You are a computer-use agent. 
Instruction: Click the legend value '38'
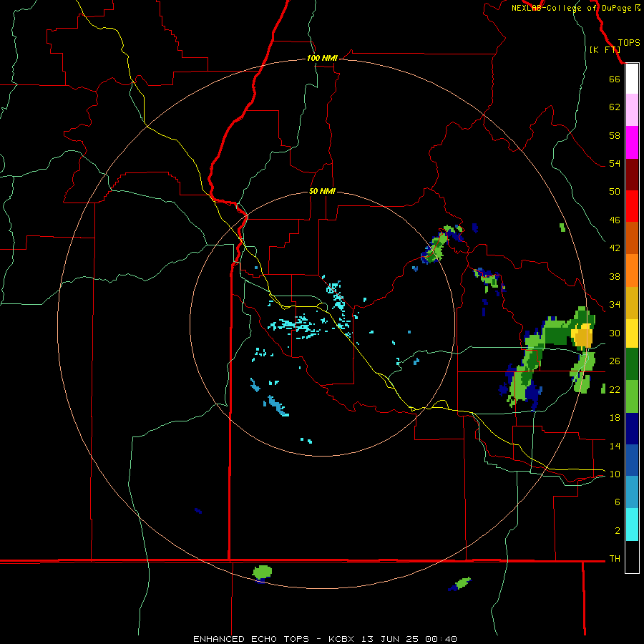pyautogui.click(x=615, y=276)
